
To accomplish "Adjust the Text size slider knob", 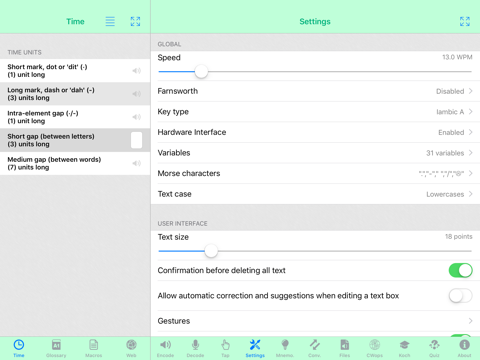I will click(211, 251).
